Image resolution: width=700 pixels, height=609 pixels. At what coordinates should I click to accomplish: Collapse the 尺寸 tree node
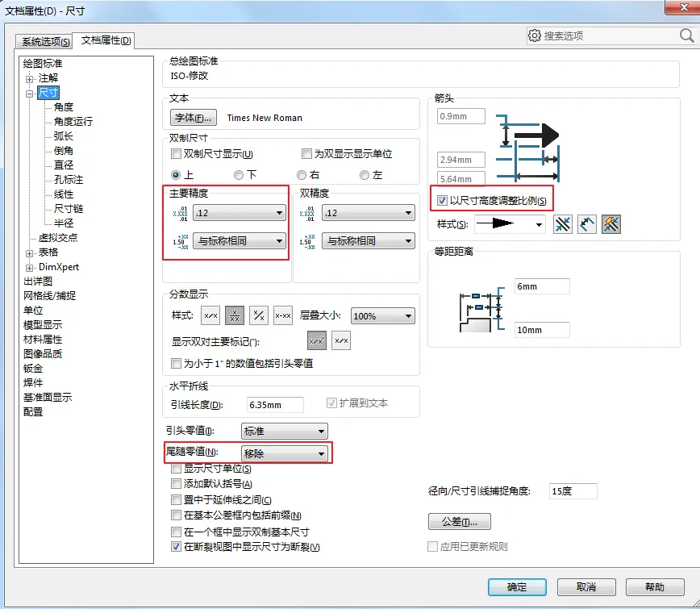pos(30,94)
